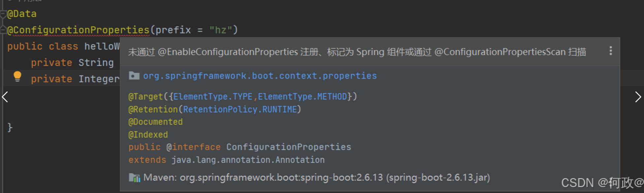The image size is (644, 193).
Task: Collapse the fold marker beside @Data
Action: (3, 14)
